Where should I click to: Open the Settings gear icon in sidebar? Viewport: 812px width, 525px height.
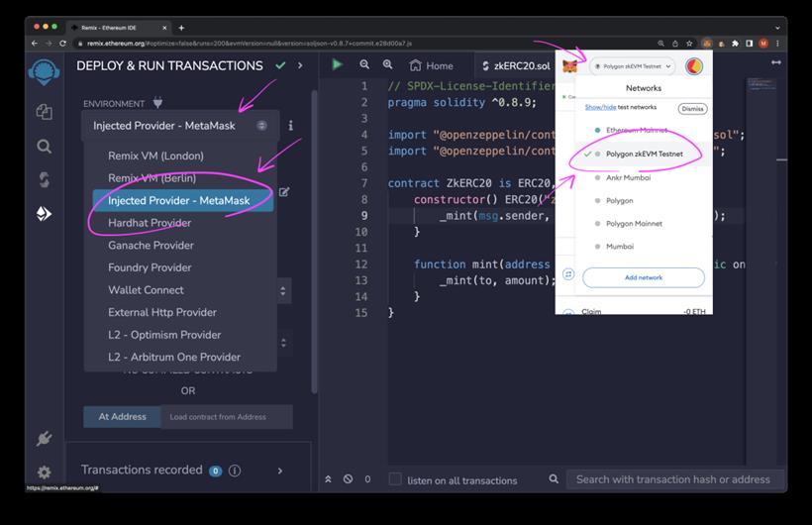click(x=44, y=472)
